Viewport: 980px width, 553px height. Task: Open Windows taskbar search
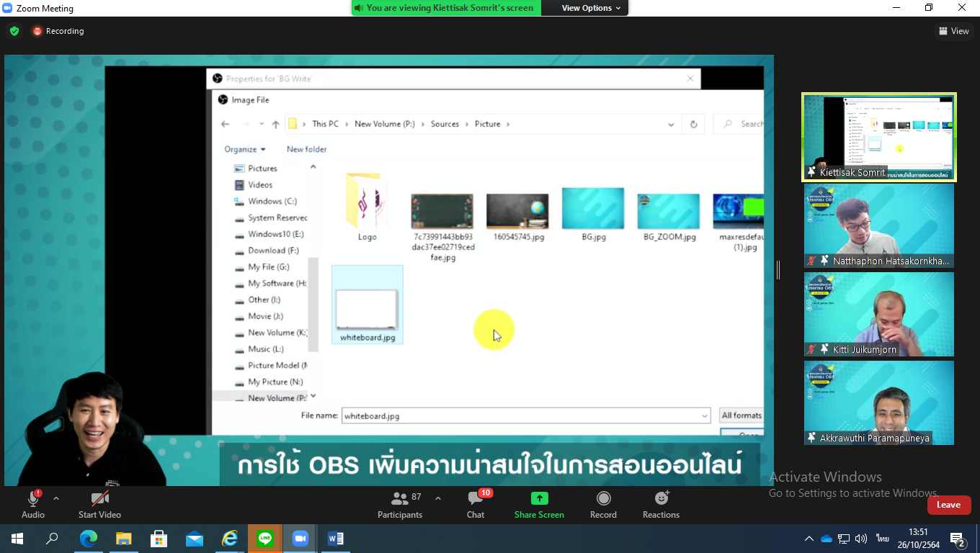tap(52, 539)
